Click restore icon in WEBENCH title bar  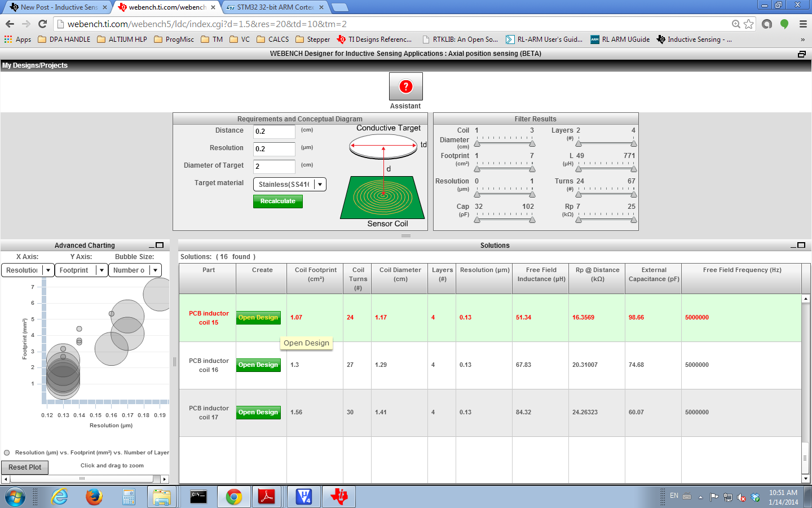click(x=802, y=54)
